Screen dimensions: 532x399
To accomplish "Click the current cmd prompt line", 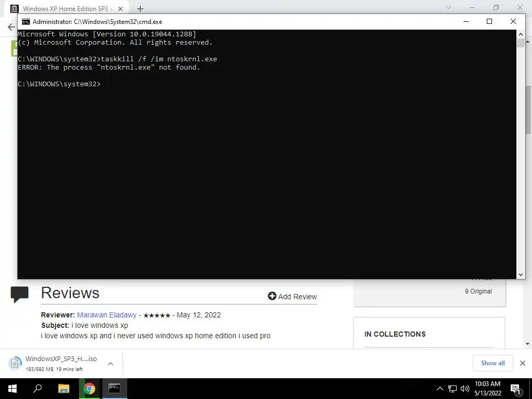I will pyautogui.click(x=59, y=84).
